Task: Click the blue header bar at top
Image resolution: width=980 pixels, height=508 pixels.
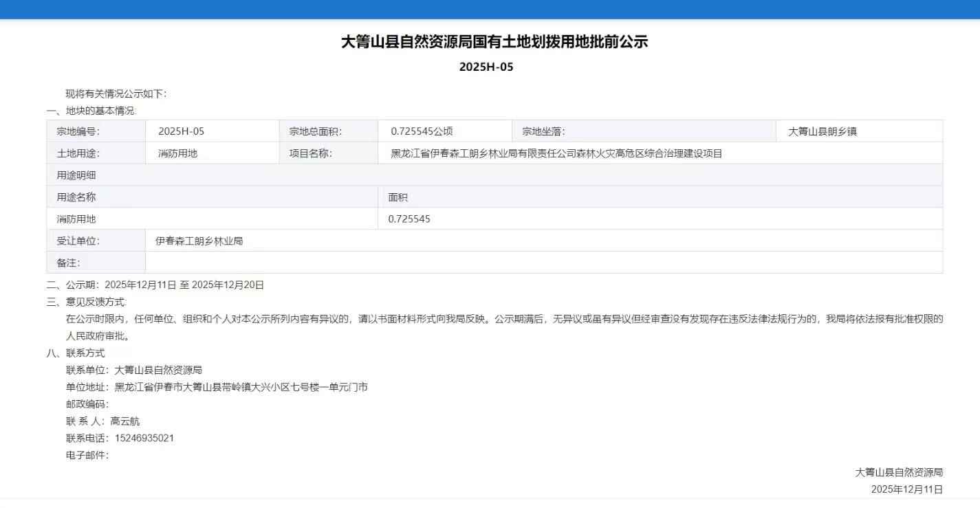Action: [490, 9]
